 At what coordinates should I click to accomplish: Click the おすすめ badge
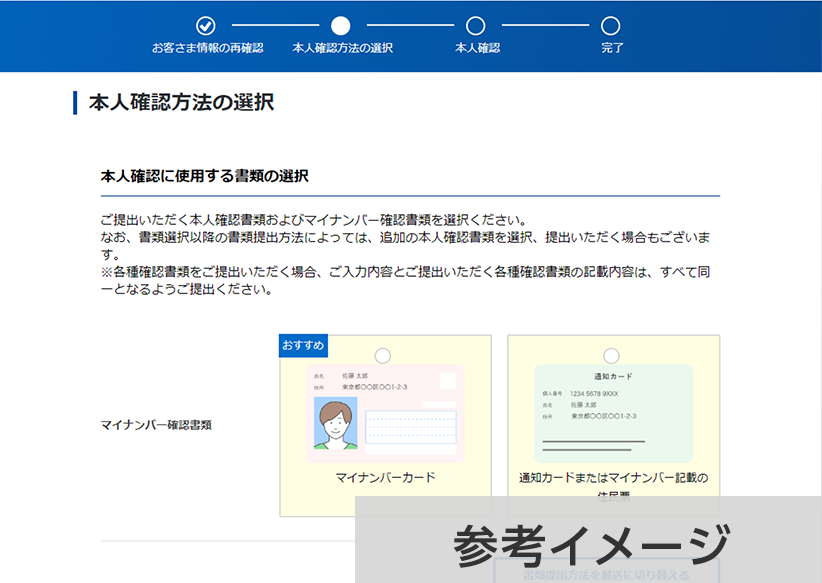coord(303,346)
